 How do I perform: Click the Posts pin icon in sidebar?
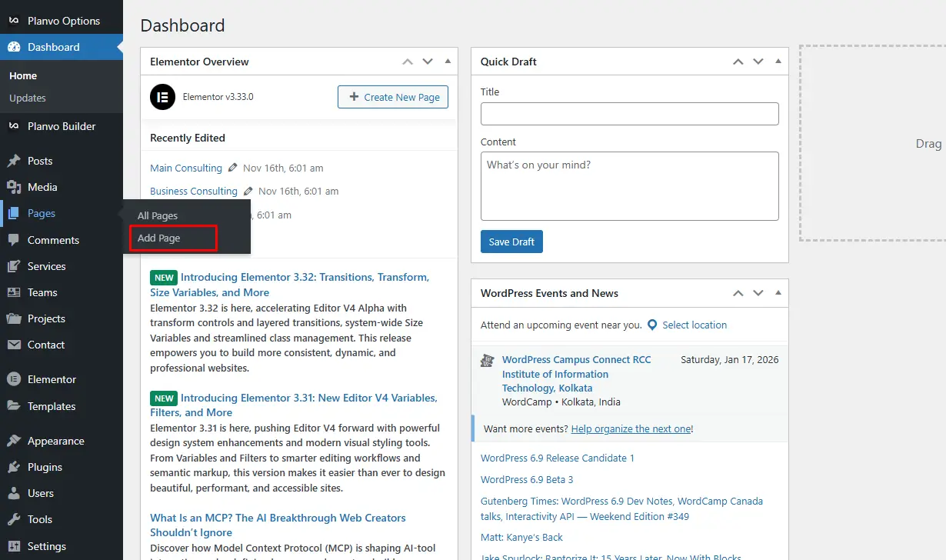[x=14, y=161]
